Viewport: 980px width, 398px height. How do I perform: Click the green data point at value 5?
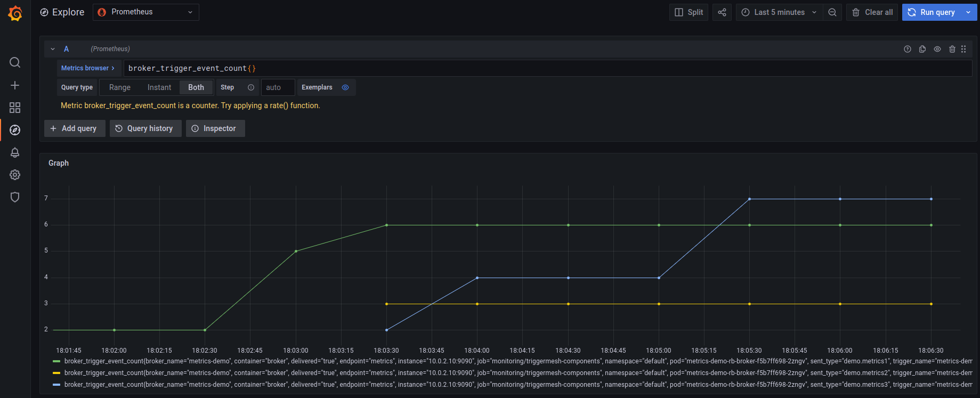(x=296, y=251)
